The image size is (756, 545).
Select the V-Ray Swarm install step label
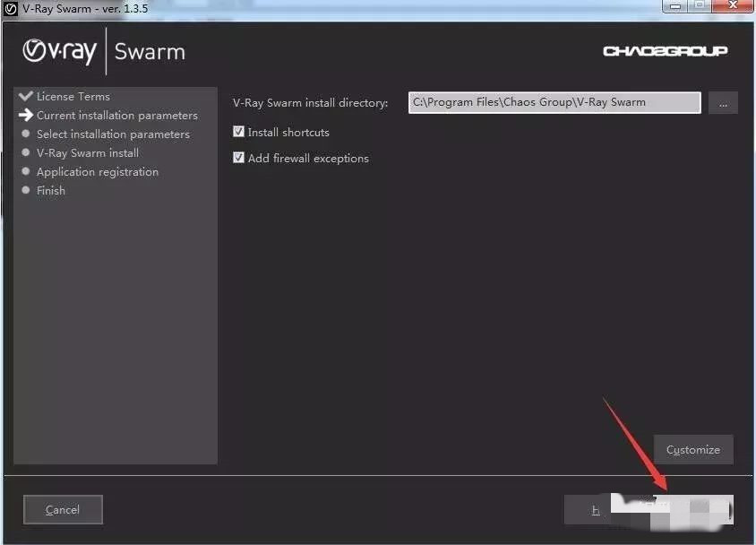[x=88, y=152]
